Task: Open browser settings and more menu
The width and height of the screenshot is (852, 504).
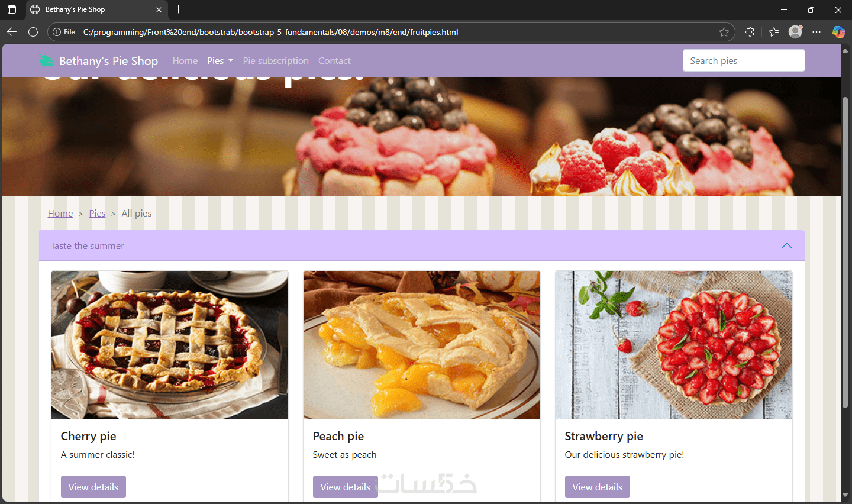Action: click(x=816, y=32)
